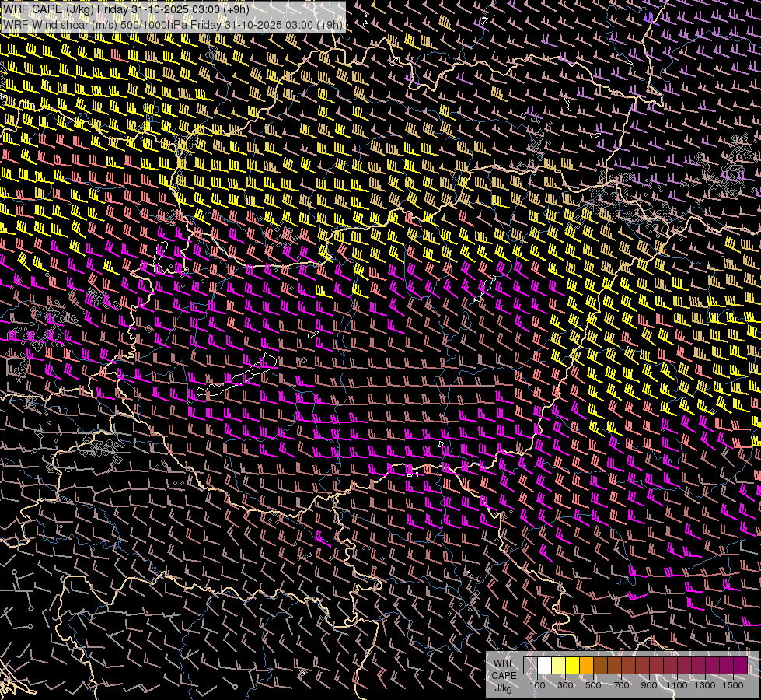Select the pale yellow CAPE legend swatch
The height and width of the screenshot is (700, 761).
[x=559, y=665]
